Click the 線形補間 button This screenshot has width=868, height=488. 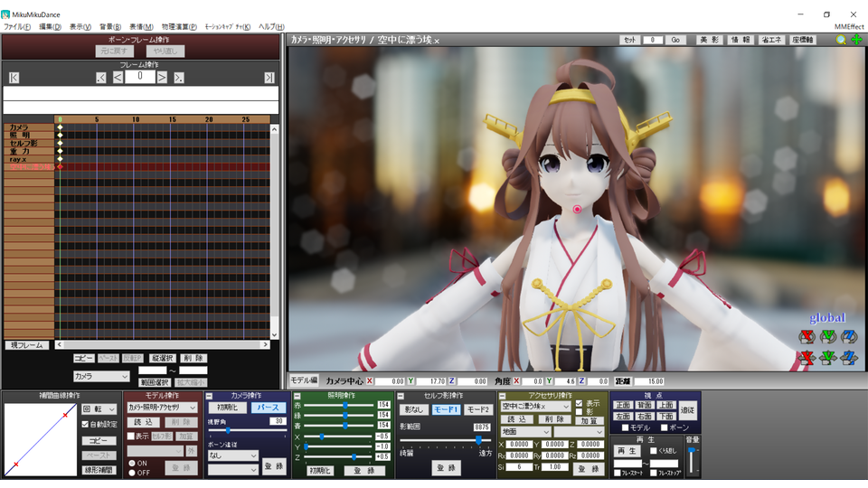(99, 470)
